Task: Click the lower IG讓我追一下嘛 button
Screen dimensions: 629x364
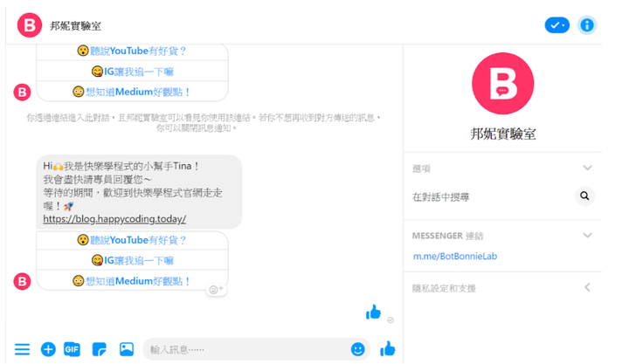Action: (132, 261)
